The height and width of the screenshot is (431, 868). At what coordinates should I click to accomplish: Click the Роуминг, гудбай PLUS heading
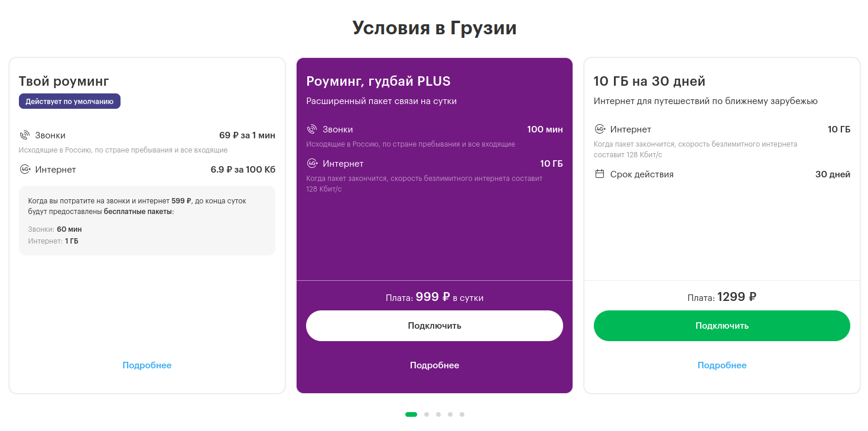pos(378,82)
